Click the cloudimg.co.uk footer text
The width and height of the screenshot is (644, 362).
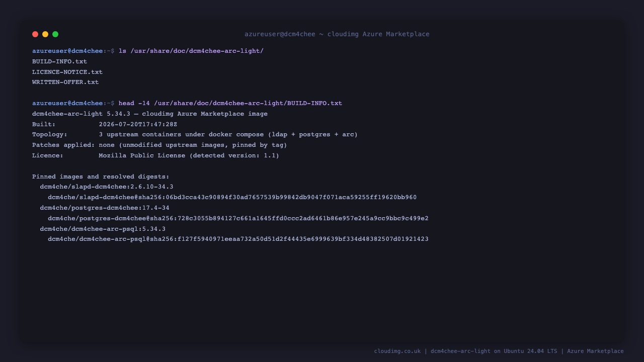pyautogui.click(x=397, y=351)
